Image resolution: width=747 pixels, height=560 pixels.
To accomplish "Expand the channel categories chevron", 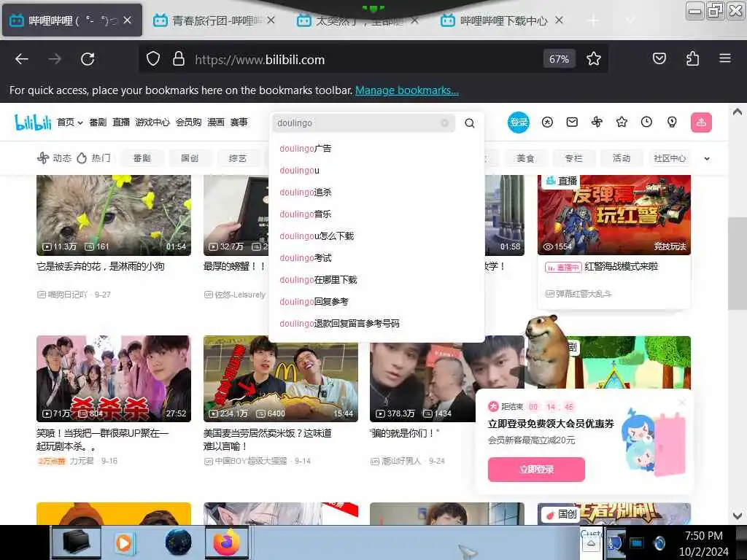I will click(707, 158).
